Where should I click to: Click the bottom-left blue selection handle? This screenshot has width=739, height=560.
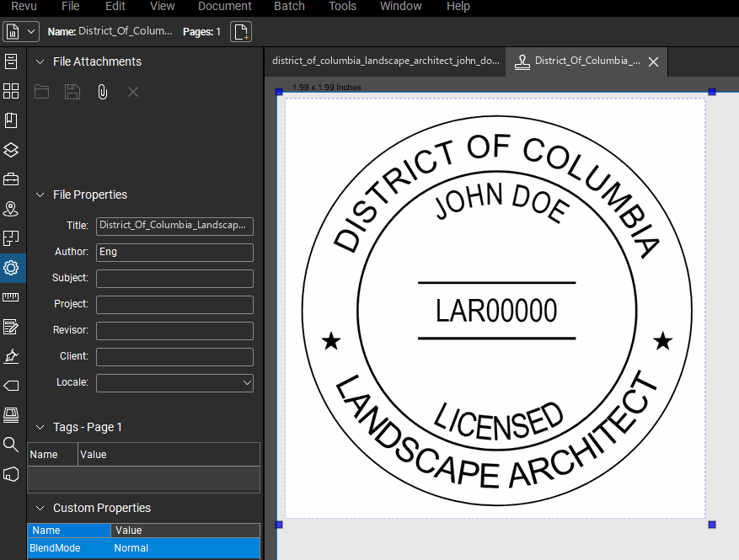click(x=279, y=525)
